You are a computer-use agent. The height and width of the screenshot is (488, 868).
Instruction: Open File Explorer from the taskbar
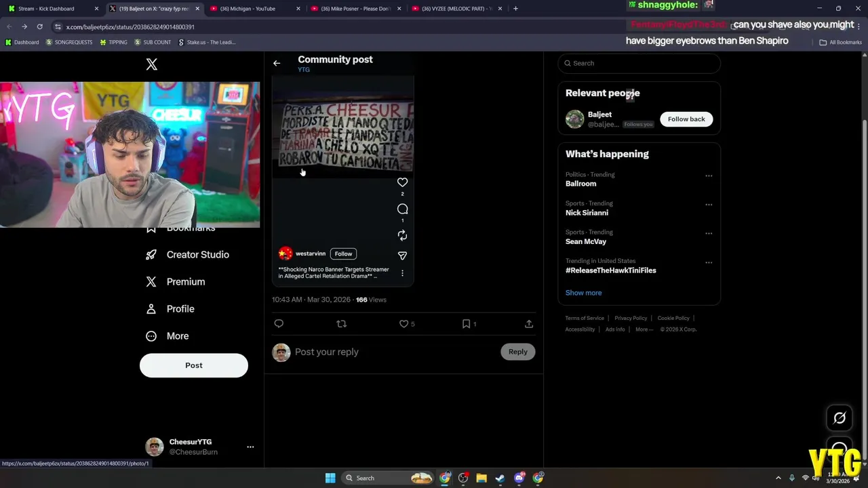[481, 478]
